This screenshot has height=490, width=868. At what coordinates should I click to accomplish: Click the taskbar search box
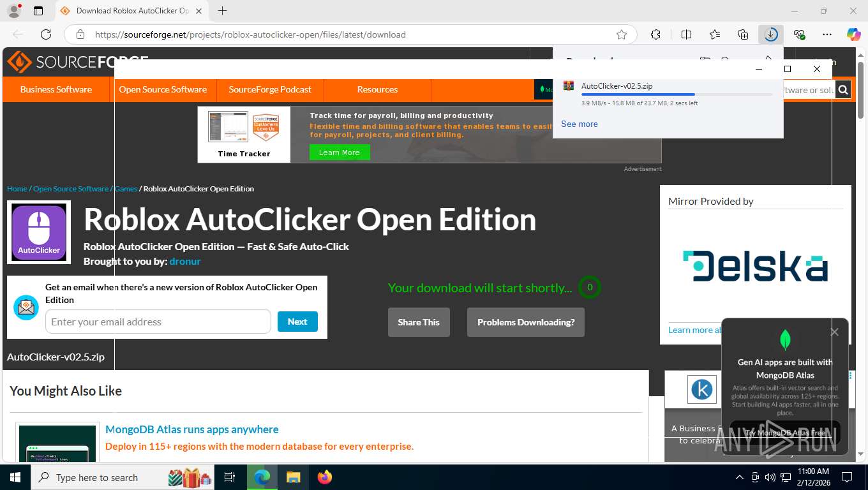click(x=123, y=477)
